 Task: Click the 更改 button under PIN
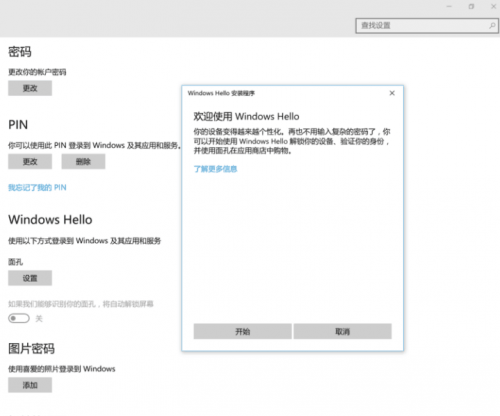click(x=30, y=162)
